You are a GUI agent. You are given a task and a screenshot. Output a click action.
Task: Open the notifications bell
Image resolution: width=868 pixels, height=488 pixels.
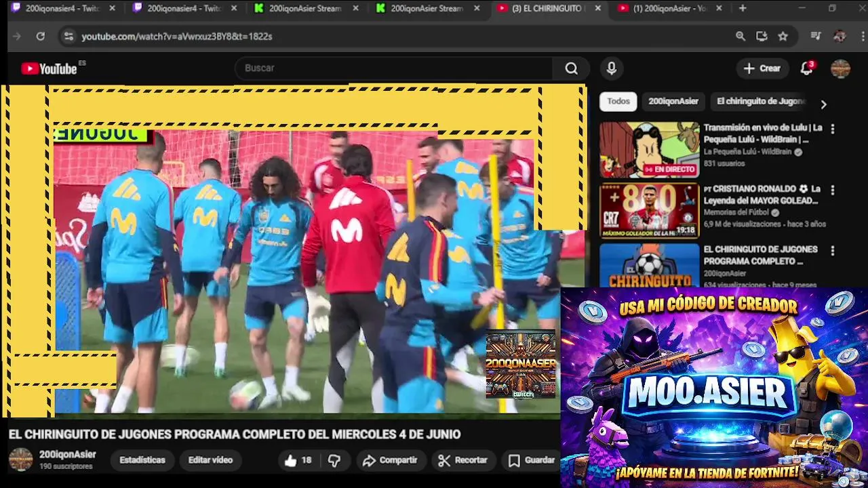(806, 68)
